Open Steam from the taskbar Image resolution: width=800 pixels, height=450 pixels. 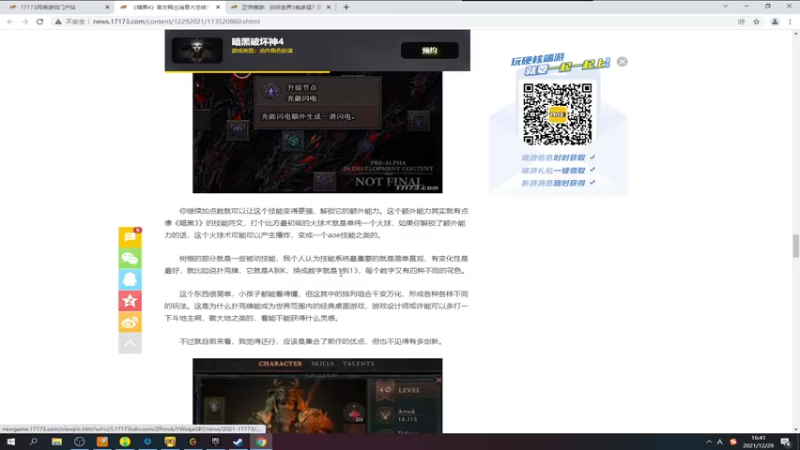(238, 442)
